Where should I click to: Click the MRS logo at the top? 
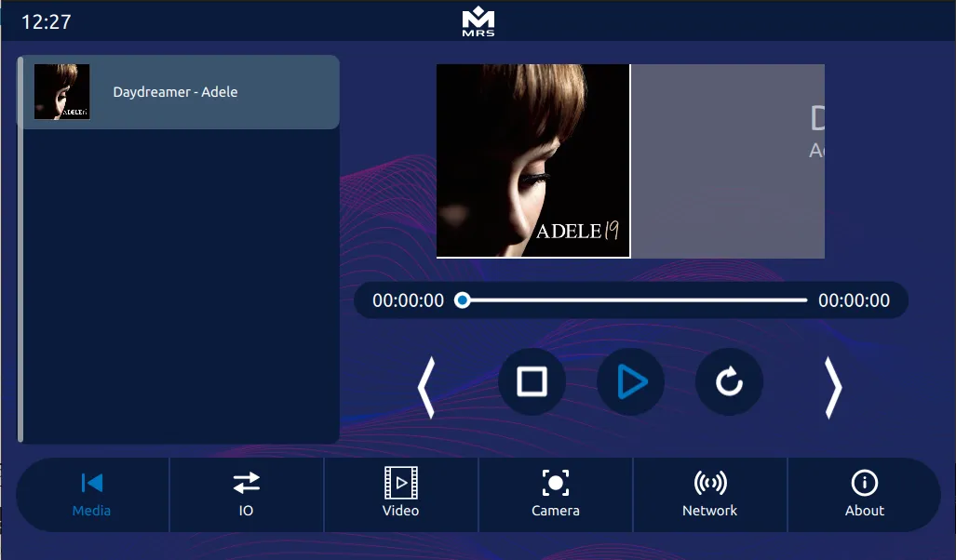pyautogui.click(x=478, y=20)
